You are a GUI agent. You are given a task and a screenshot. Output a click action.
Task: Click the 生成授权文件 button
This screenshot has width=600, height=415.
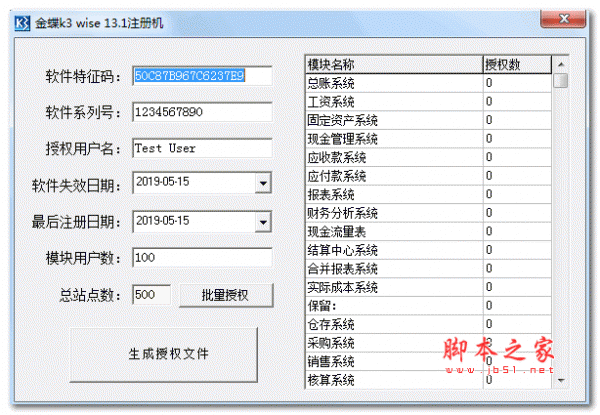164,355
